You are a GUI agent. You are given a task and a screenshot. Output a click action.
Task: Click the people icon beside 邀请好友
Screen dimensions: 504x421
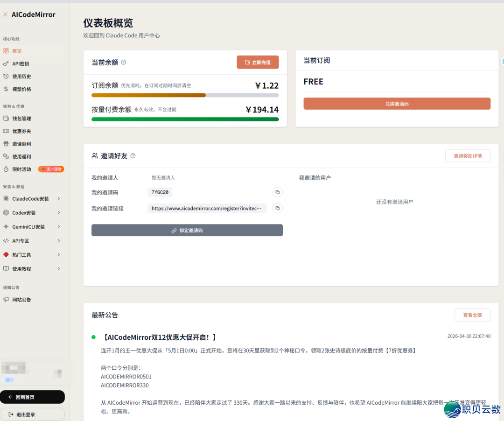(x=95, y=156)
